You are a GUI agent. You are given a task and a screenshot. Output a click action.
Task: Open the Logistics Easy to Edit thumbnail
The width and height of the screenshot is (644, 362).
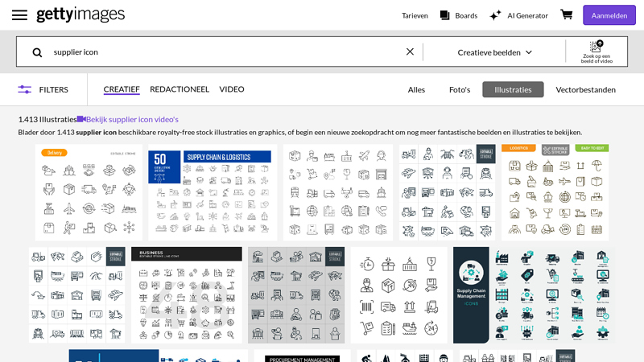pyautogui.click(x=555, y=192)
